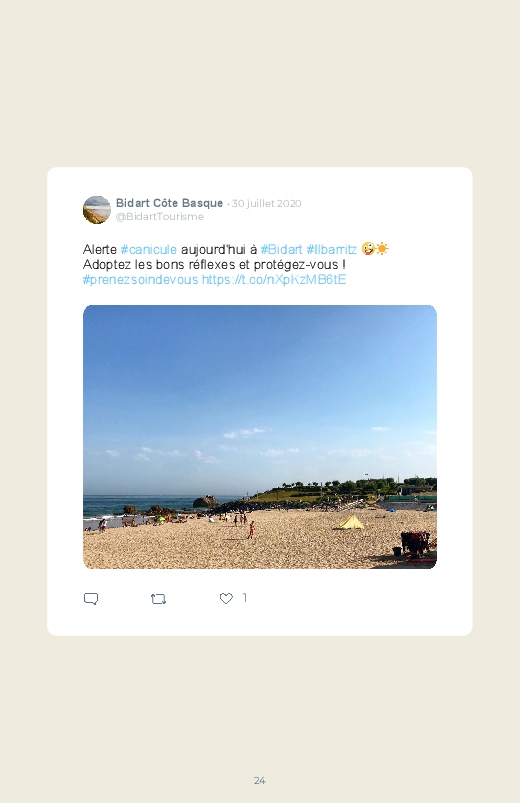Open the #canicule hashtag

click(x=149, y=249)
